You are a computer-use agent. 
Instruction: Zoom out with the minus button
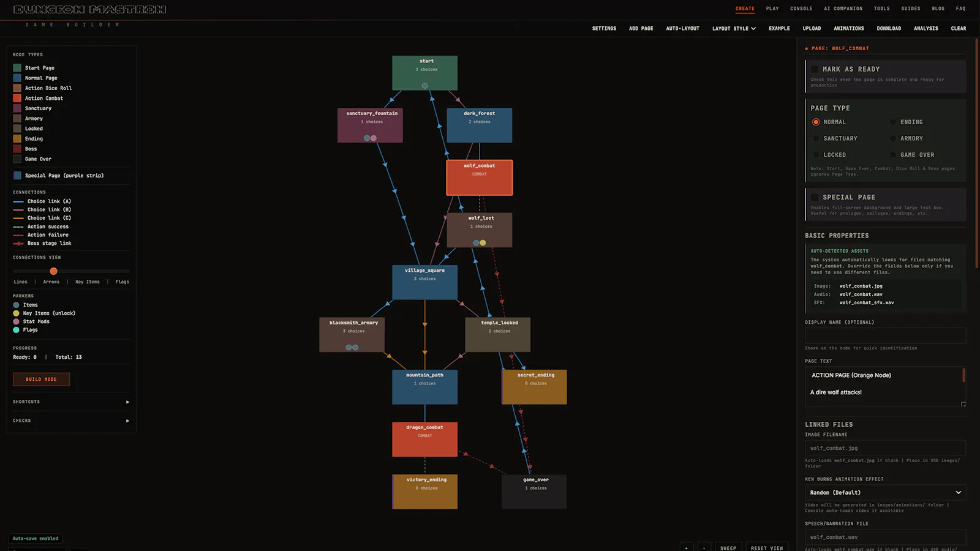pos(704,547)
